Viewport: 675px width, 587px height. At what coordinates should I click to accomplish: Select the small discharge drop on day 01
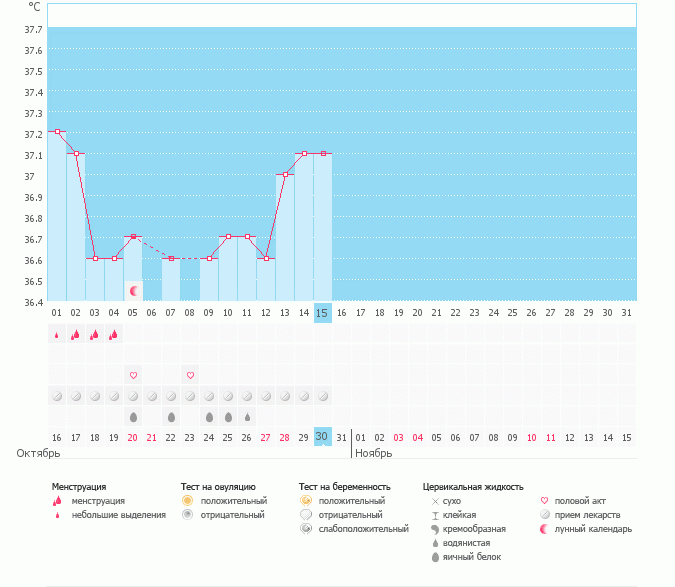pos(57,335)
